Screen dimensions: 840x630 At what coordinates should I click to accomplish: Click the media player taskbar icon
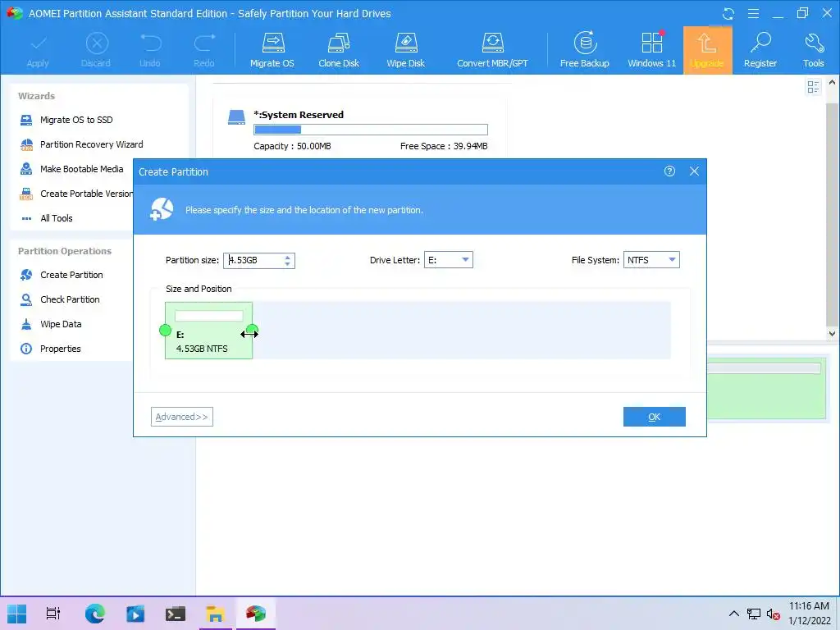tap(135, 614)
